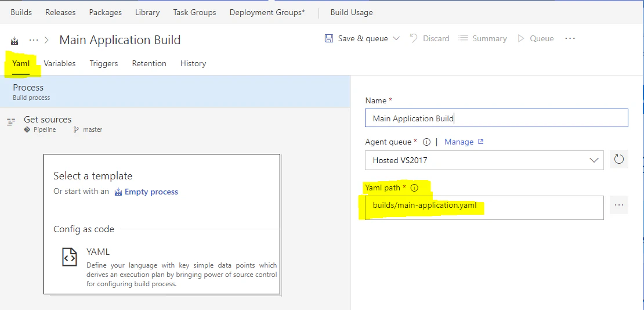This screenshot has height=310, width=644.
Task: Click the Name input field
Action: pyautogui.click(x=496, y=118)
